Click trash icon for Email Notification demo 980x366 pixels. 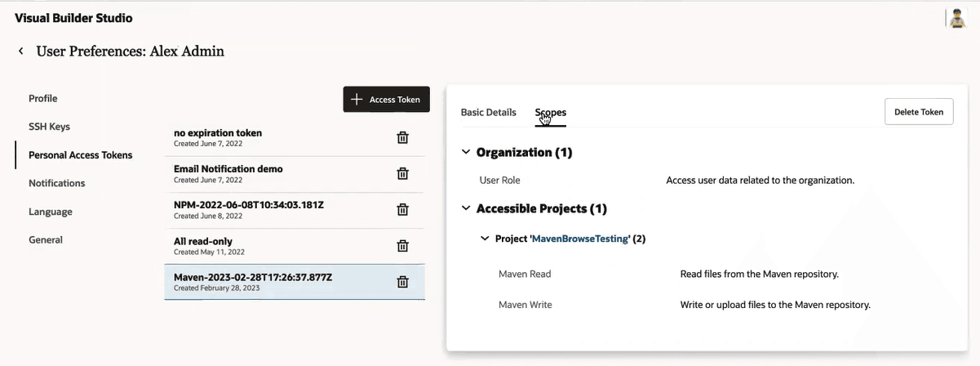point(402,174)
